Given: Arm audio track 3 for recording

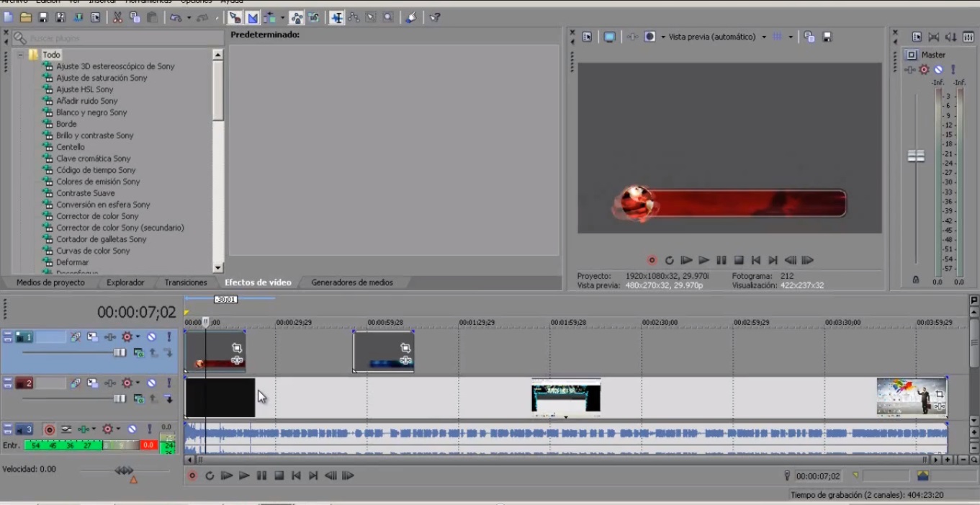Looking at the screenshot, I should click(49, 429).
